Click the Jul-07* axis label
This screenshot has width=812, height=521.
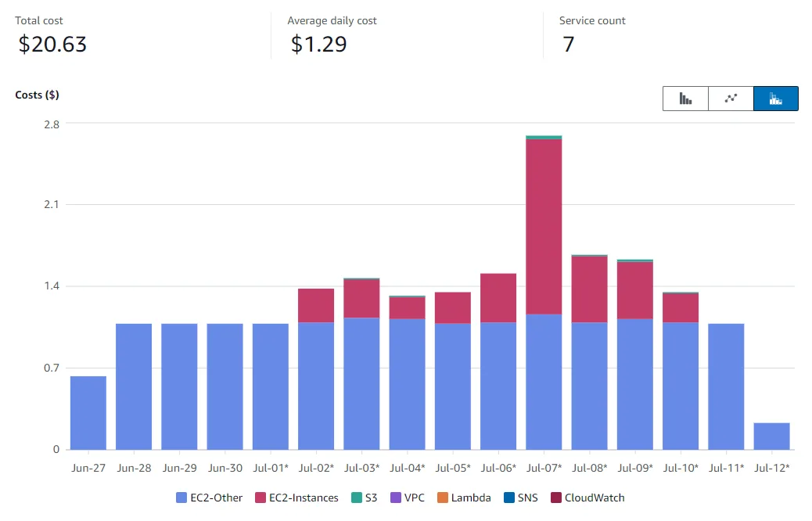point(544,468)
